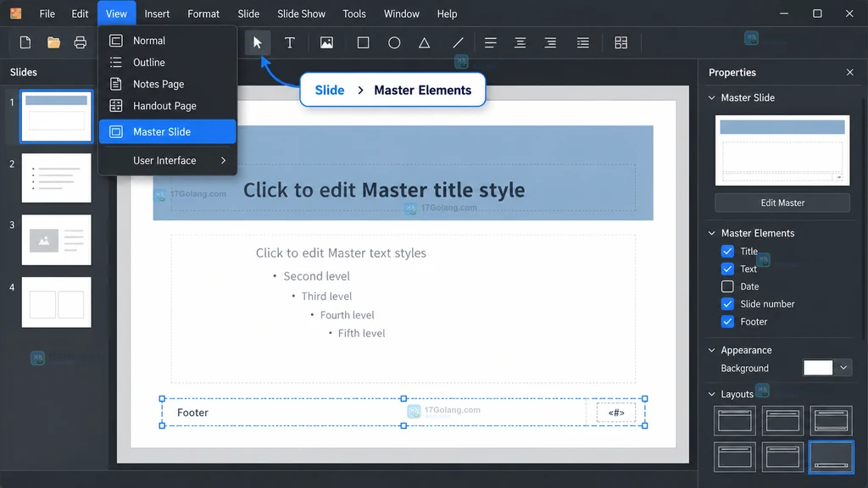Click the 'Fourth level' bullet text
This screenshot has width=868, height=488.
[x=347, y=315]
